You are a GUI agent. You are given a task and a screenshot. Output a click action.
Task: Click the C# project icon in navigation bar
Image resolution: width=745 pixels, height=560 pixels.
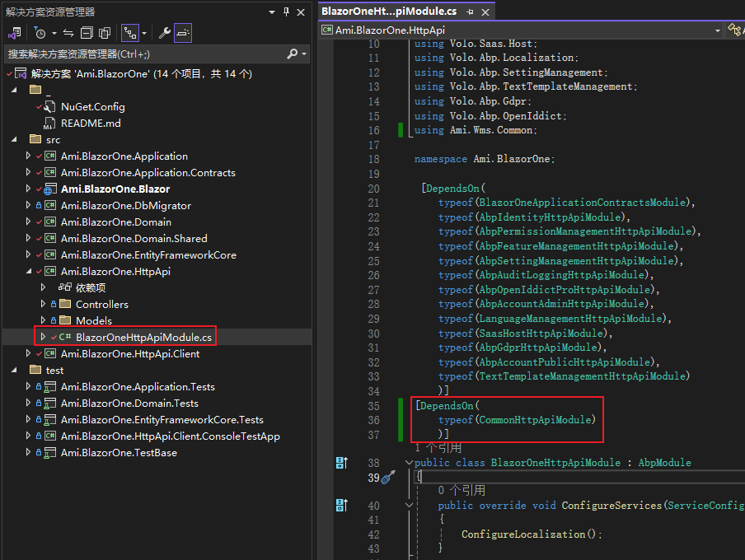point(327,30)
